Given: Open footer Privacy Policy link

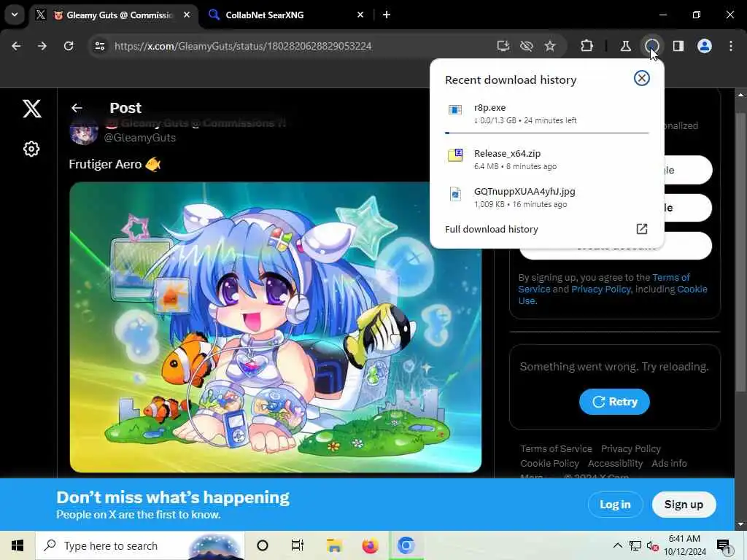Looking at the screenshot, I should click(x=631, y=448).
